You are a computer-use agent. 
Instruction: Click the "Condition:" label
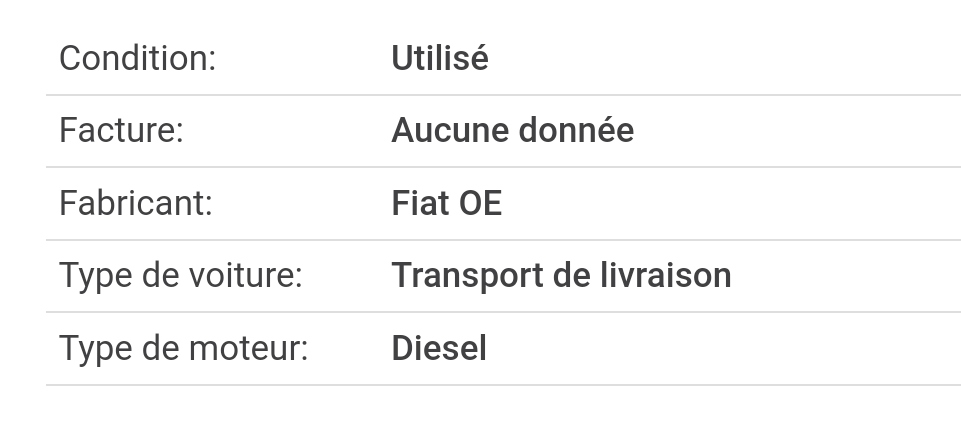137,58
